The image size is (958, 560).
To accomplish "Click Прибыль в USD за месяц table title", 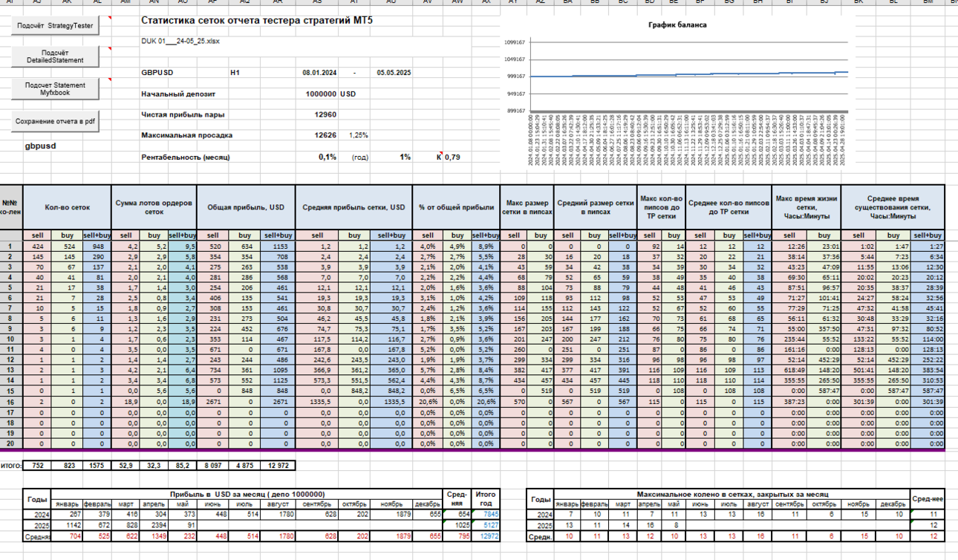I will (x=247, y=494).
